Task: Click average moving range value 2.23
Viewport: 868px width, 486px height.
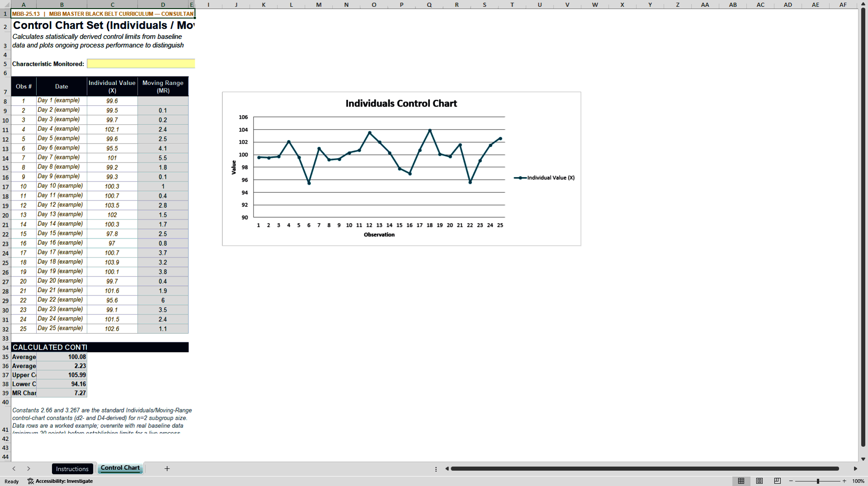Action: [x=61, y=366]
